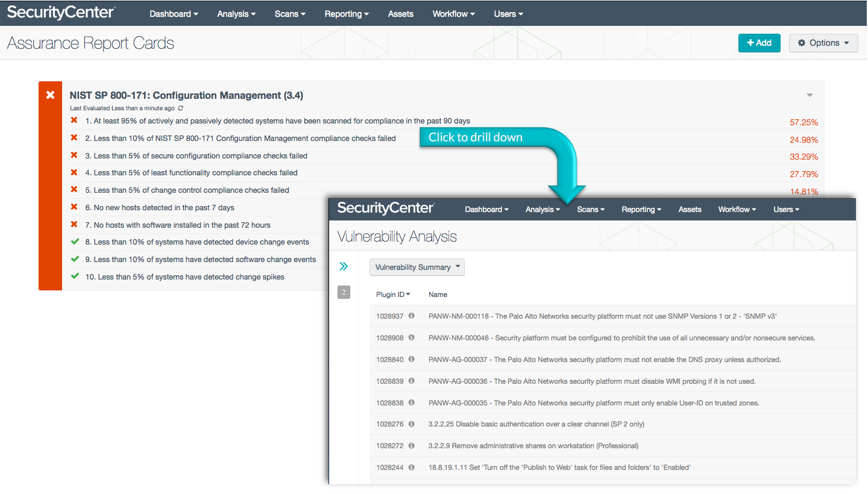This screenshot has width=868, height=494.
Task: Click info icon next to plugin 1028908
Action: [412, 337]
